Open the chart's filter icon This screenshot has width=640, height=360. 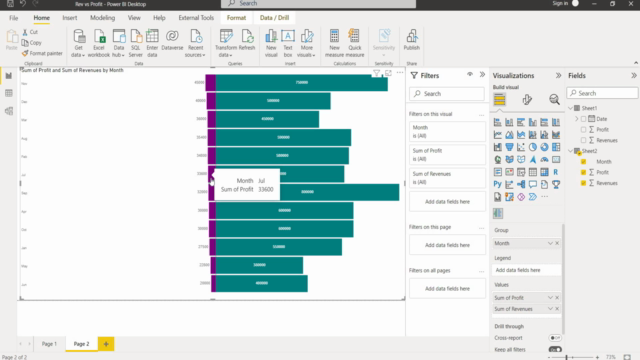click(x=376, y=73)
